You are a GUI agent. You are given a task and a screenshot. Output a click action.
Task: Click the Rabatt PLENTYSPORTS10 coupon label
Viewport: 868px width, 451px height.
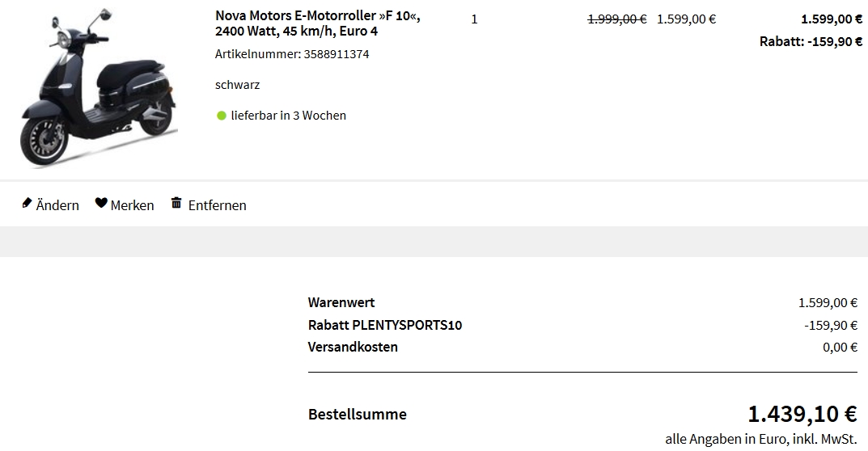pyautogui.click(x=385, y=325)
